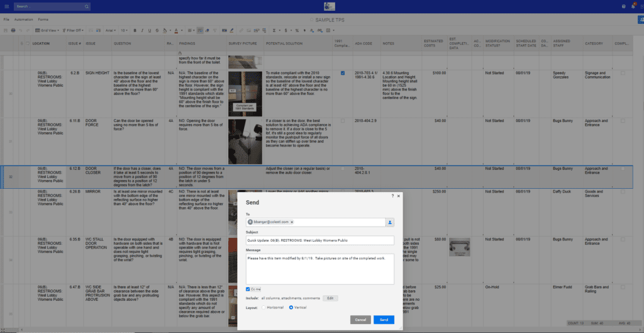Click the Speedy Gonzales assigned staff cell

pyautogui.click(x=567, y=94)
